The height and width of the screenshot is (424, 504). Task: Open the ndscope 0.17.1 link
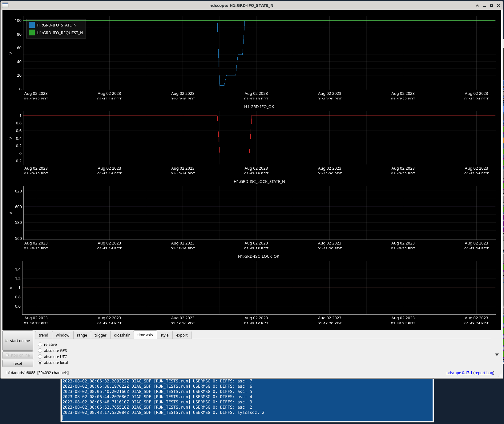(x=459, y=373)
